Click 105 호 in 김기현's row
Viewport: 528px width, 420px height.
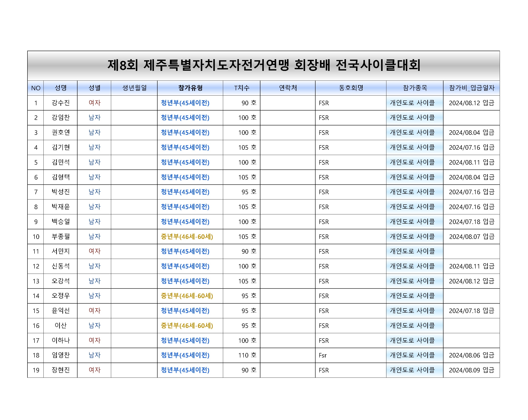pos(247,148)
